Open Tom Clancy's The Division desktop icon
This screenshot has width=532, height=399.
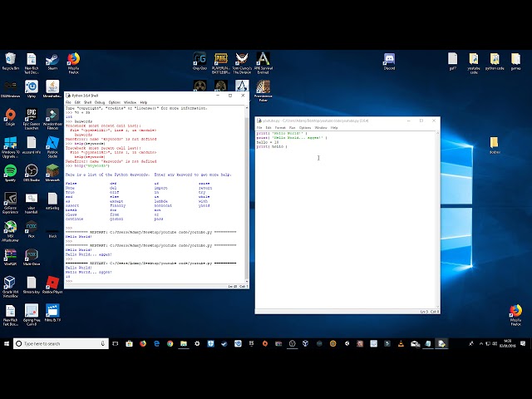tap(242, 63)
